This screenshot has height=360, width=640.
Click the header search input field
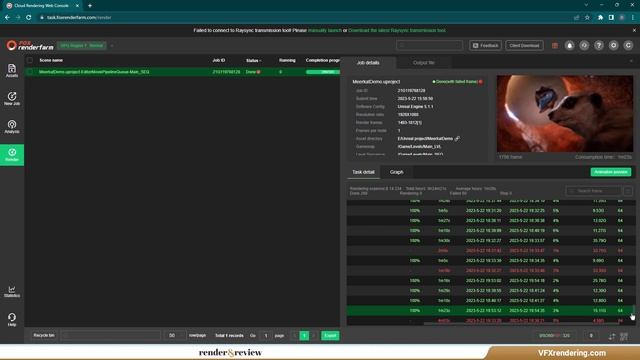click(429, 45)
